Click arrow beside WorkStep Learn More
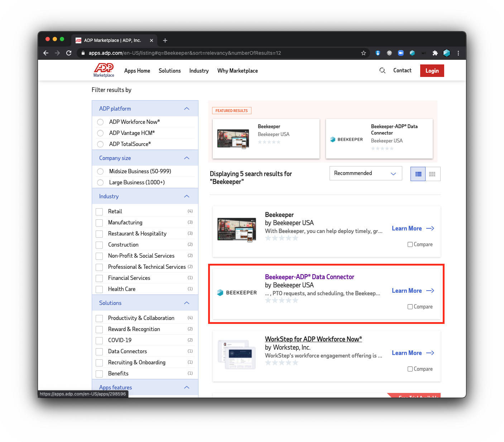This screenshot has width=504, height=442. (430, 353)
